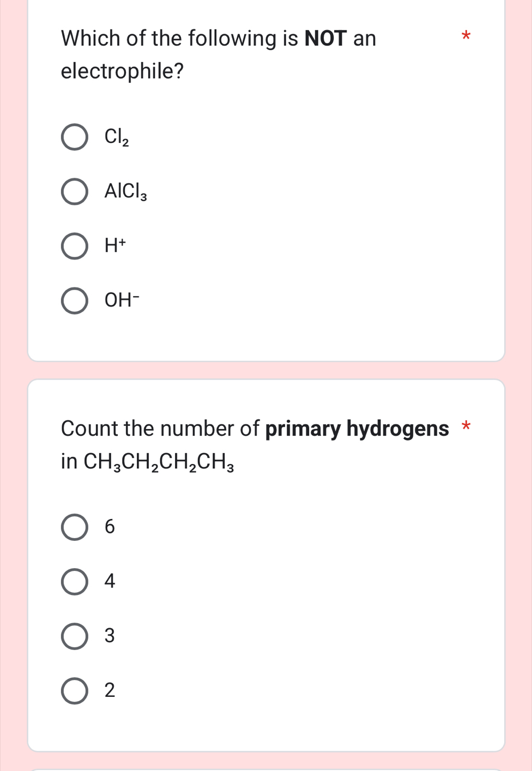The width and height of the screenshot is (532, 771).
Task: Select radio button for answer 2
Action: (74, 690)
